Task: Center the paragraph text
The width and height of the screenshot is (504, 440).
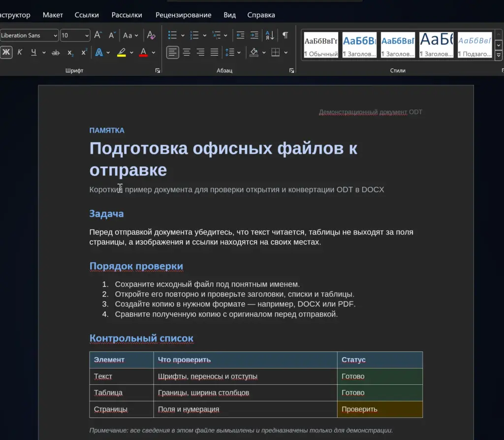Action: (x=187, y=52)
